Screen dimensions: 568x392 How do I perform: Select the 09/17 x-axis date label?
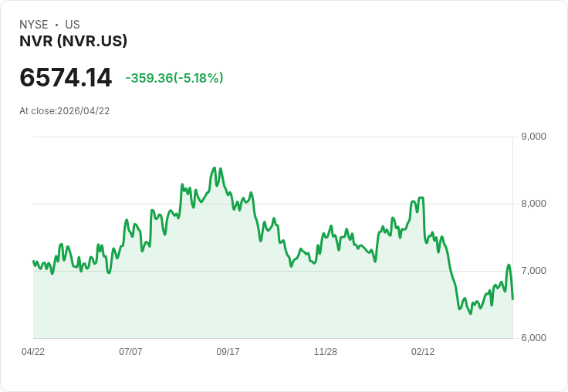pos(228,351)
